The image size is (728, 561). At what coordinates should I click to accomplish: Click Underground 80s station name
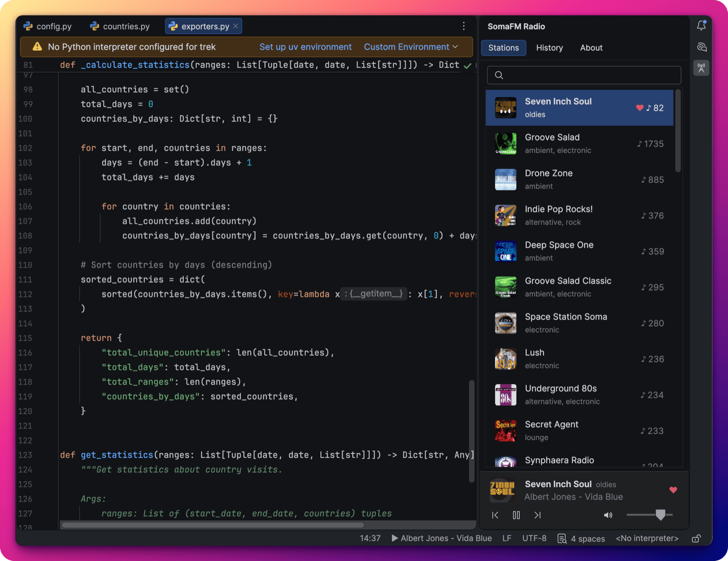point(561,388)
